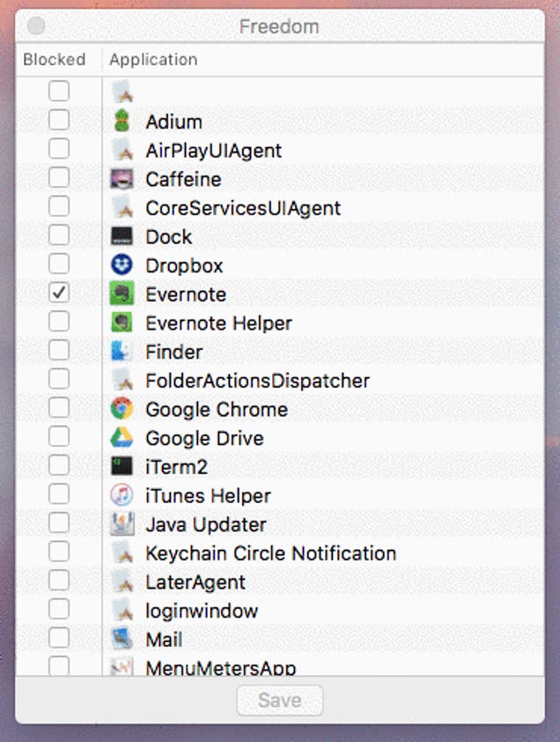Click the Google Drive triangle icon
Viewport: 560px width, 742px height.
tap(122, 438)
